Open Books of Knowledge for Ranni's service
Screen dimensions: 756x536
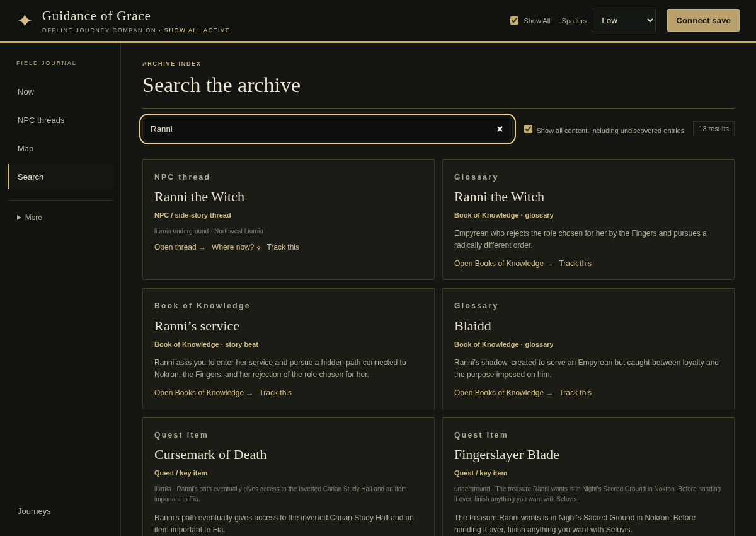203,393
